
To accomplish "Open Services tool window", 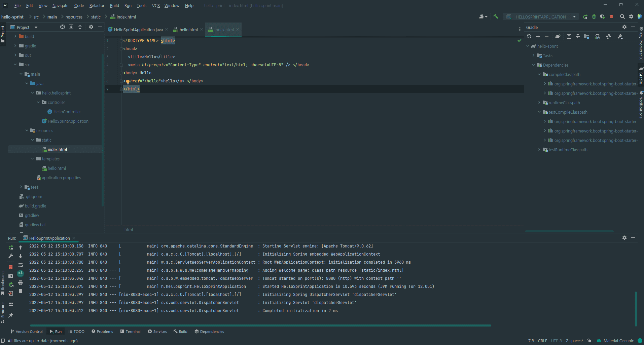I will [x=157, y=332].
